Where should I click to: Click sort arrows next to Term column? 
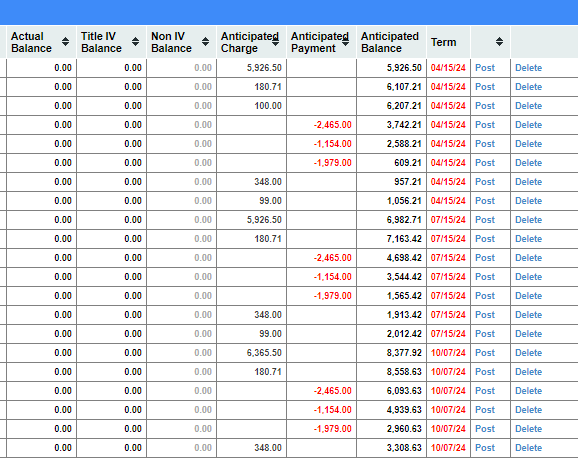click(499, 42)
